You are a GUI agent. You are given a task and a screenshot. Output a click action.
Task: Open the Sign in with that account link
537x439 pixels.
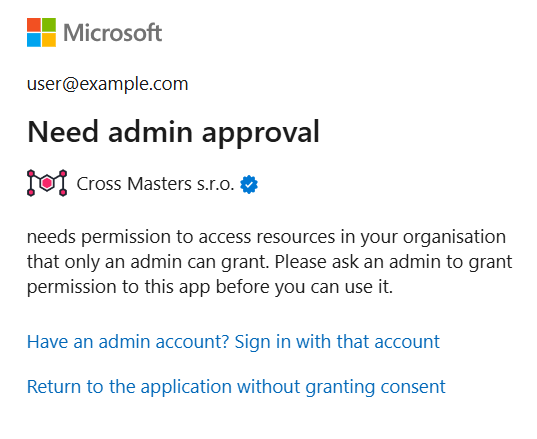[337, 342]
